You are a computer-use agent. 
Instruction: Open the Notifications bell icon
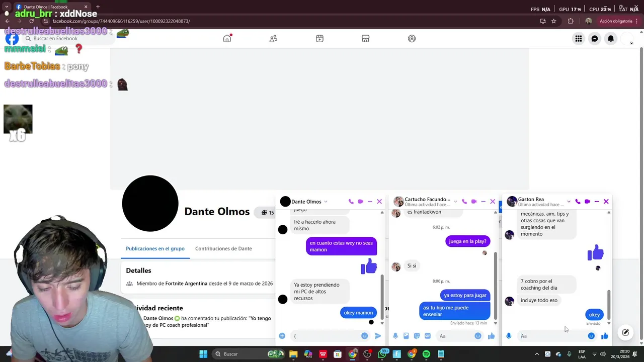coord(611,39)
